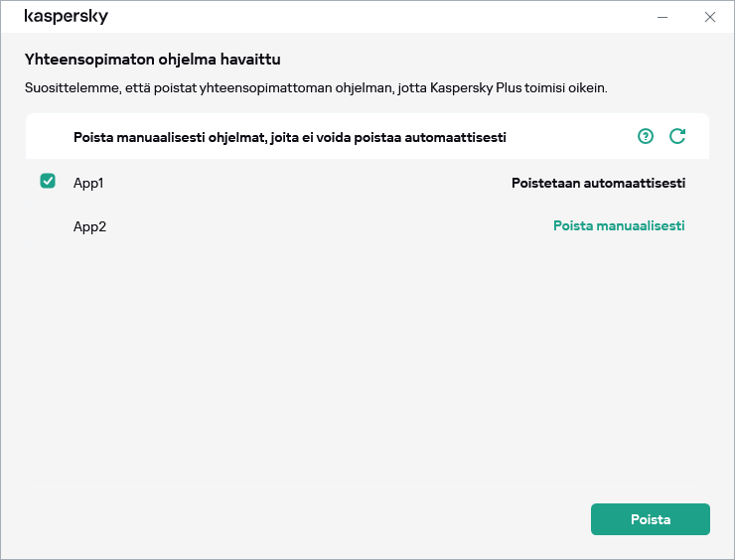Click empty space left of the Poista button
The image size is (735, 560).
pos(298,519)
